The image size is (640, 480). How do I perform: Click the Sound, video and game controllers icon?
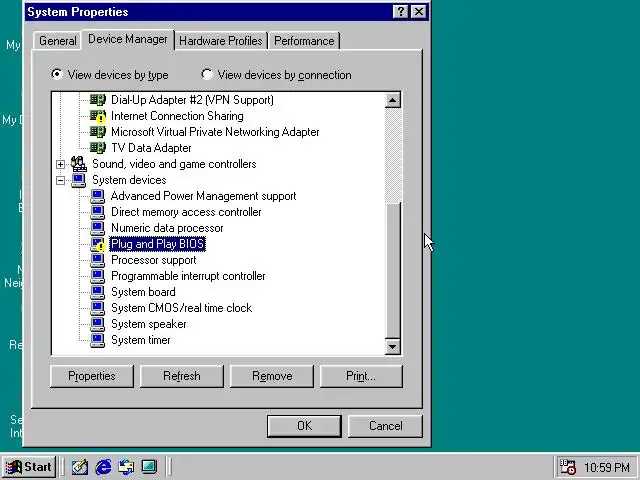coord(79,164)
